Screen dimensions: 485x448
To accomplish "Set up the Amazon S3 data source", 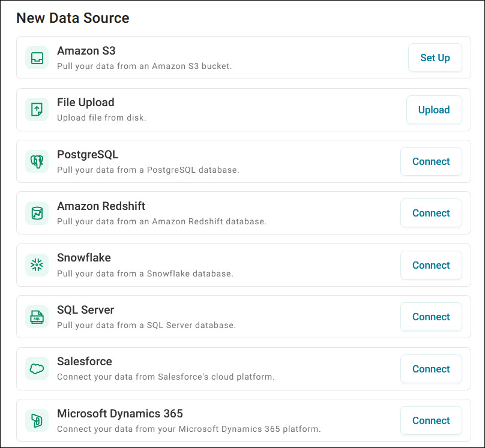I will click(435, 58).
